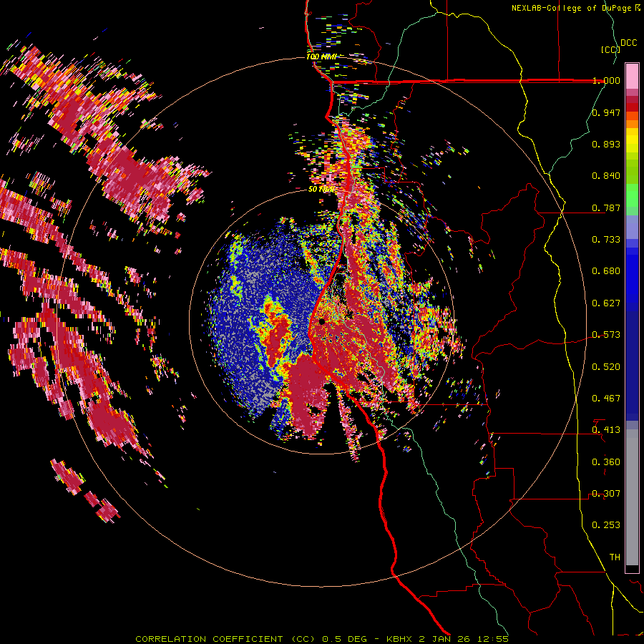644x644 pixels.
Task: Click the 0.947 scale value
Action: click(x=606, y=112)
